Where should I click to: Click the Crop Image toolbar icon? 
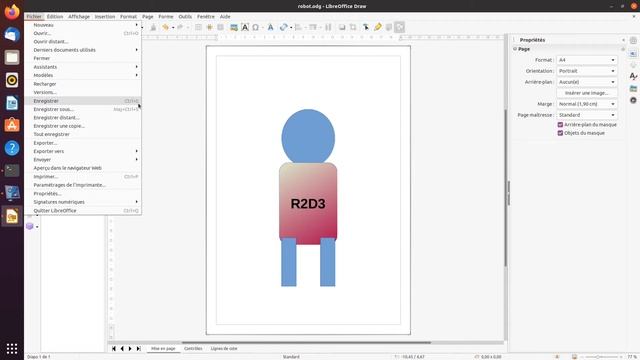[353, 27]
